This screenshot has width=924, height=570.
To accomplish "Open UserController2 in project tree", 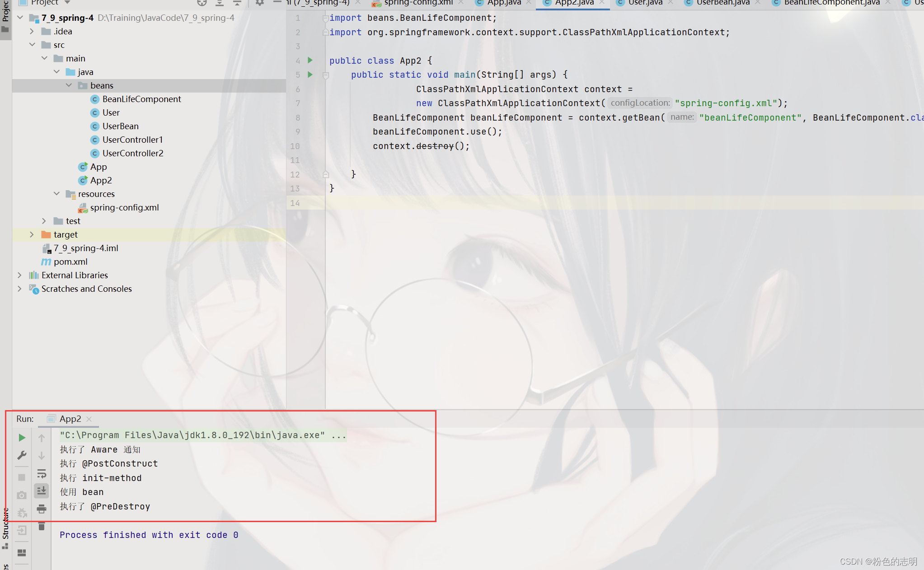I will [133, 153].
